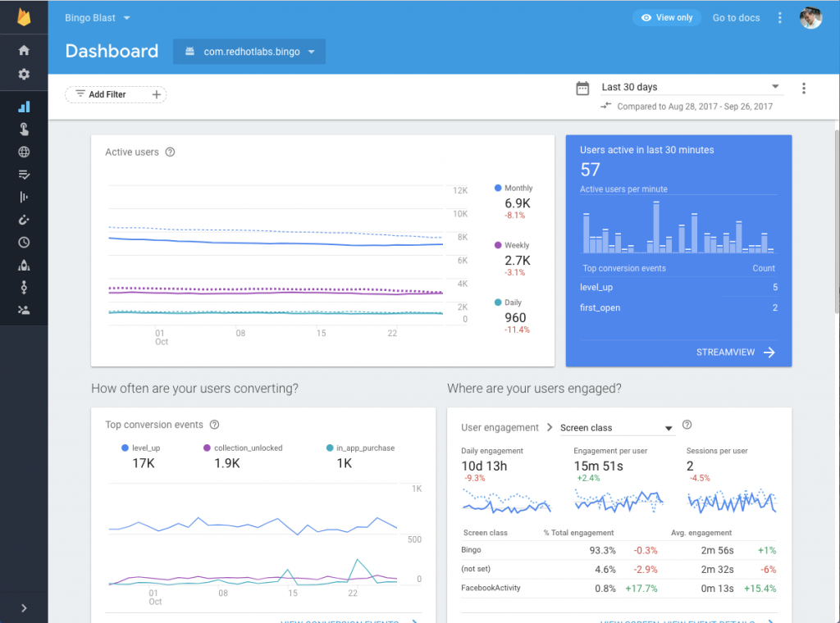840x623 pixels.
Task: Click the help icon beside Active users
Action: pos(170,152)
